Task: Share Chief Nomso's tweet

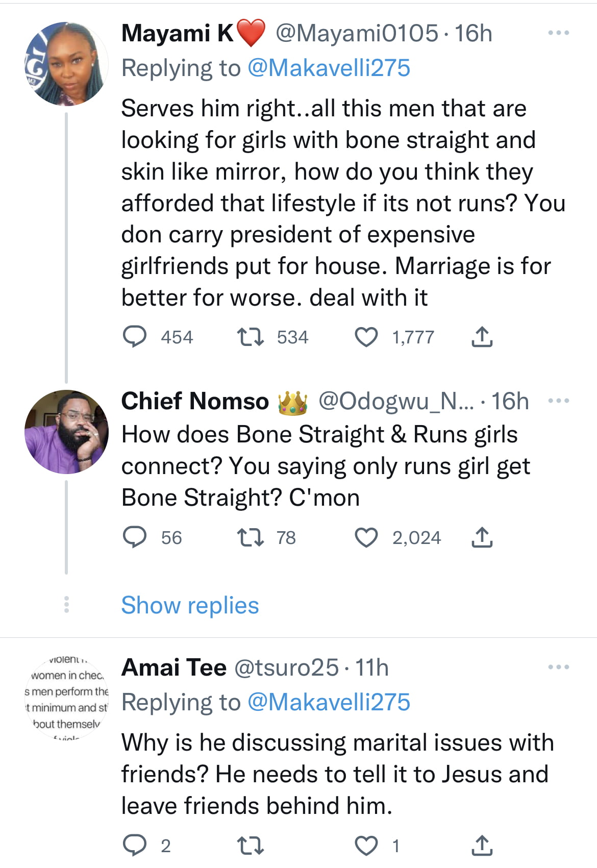Action: pyautogui.click(x=482, y=537)
